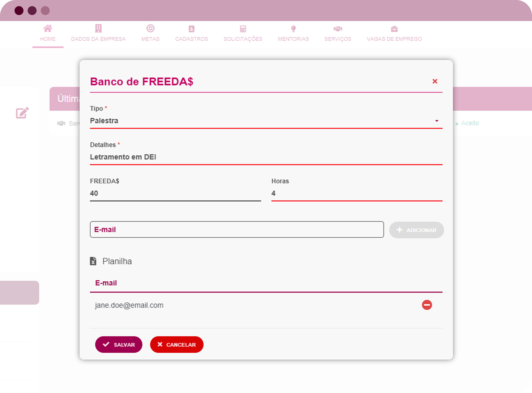Click the Adicionar email button
Viewport: 532px width, 393px height.
[x=416, y=230]
